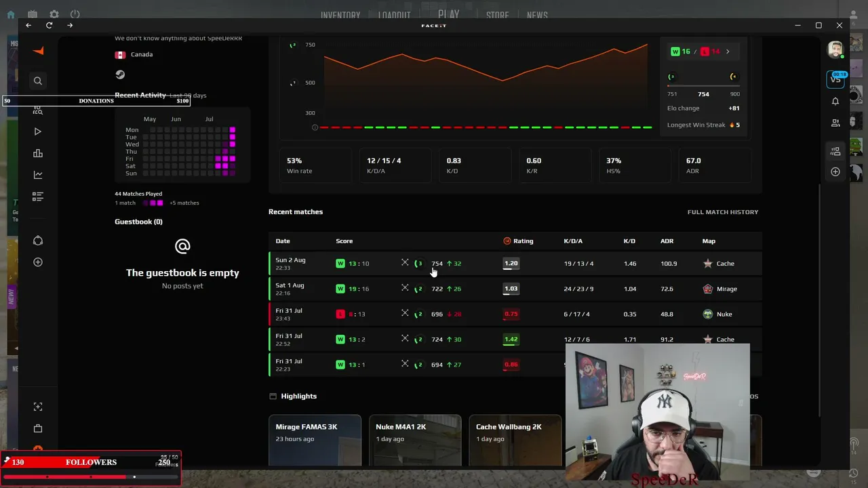Viewport: 868px width, 488px height.
Task: Click the Date column header
Action: click(283, 241)
